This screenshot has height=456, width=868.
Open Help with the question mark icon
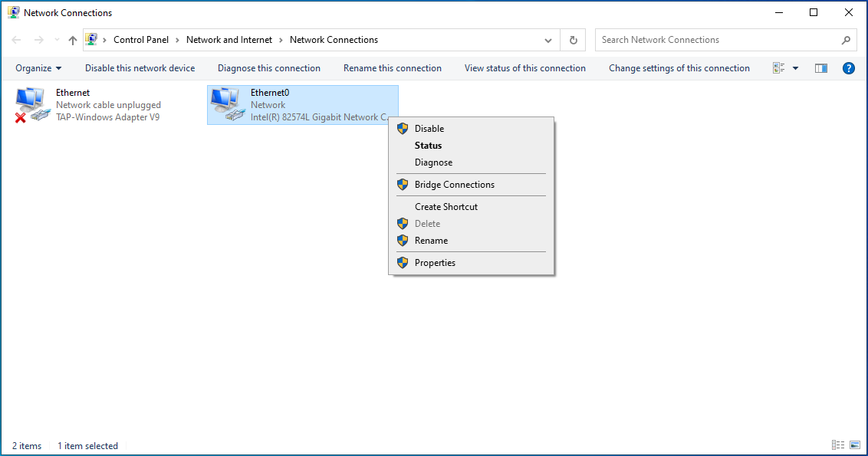point(848,67)
